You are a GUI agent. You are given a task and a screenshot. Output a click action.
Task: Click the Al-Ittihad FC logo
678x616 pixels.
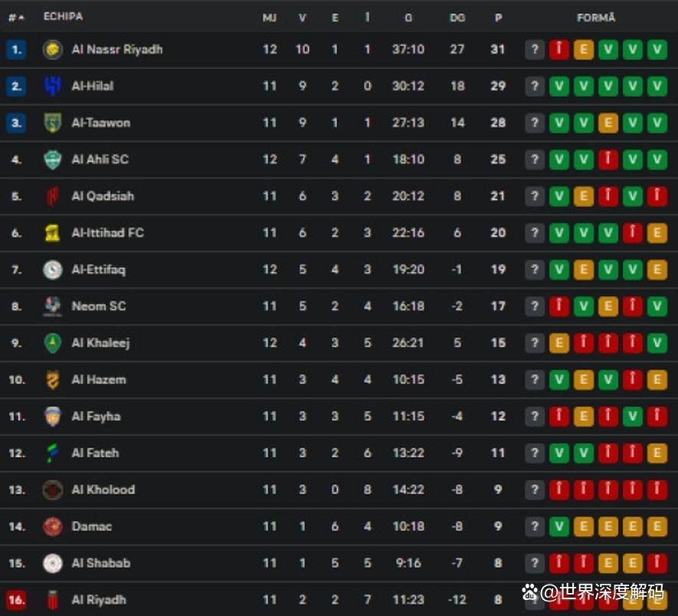click(x=52, y=233)
